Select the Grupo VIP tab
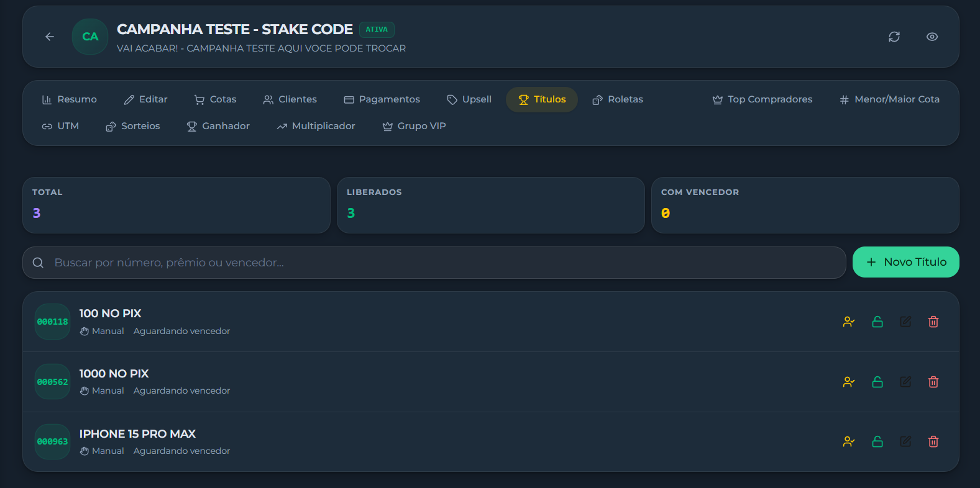 414,126
